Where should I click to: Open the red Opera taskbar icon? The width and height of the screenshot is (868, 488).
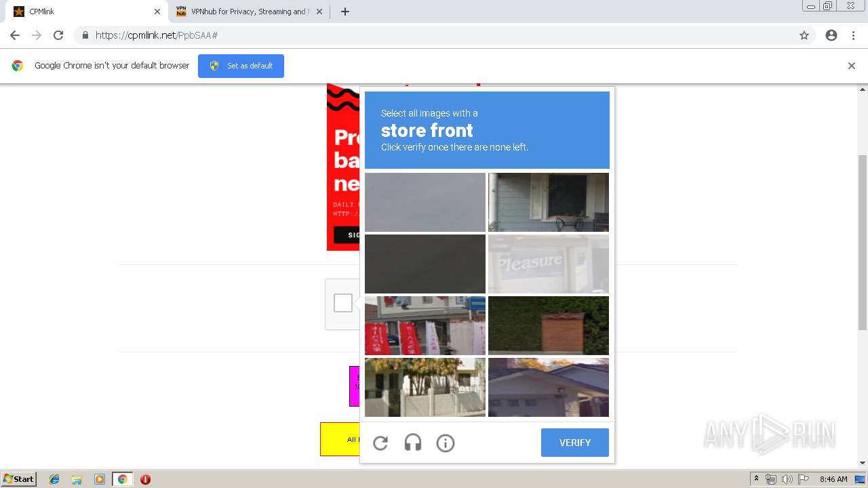click(145, 479)
